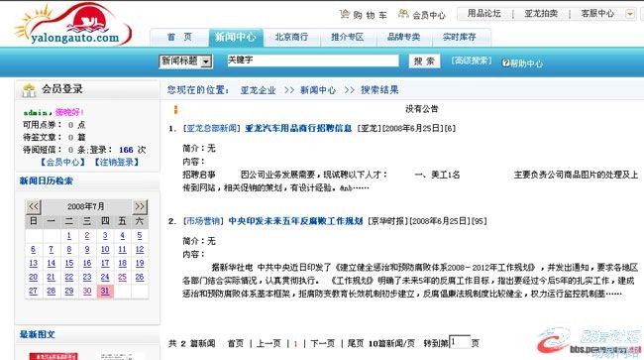The image size is (644, 360).
Task: Select calendar date 1
Action: point(69,235)
